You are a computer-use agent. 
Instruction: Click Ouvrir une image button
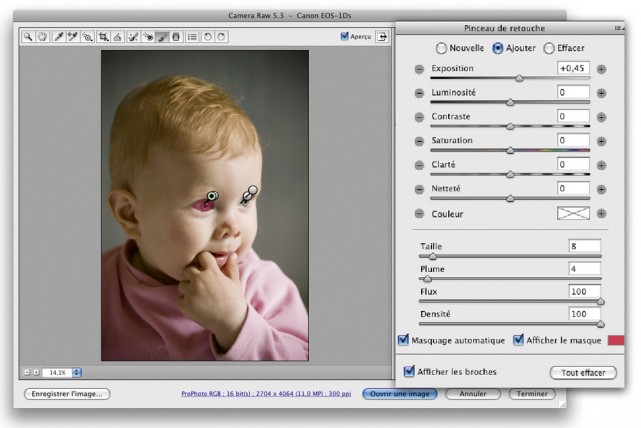400,394
